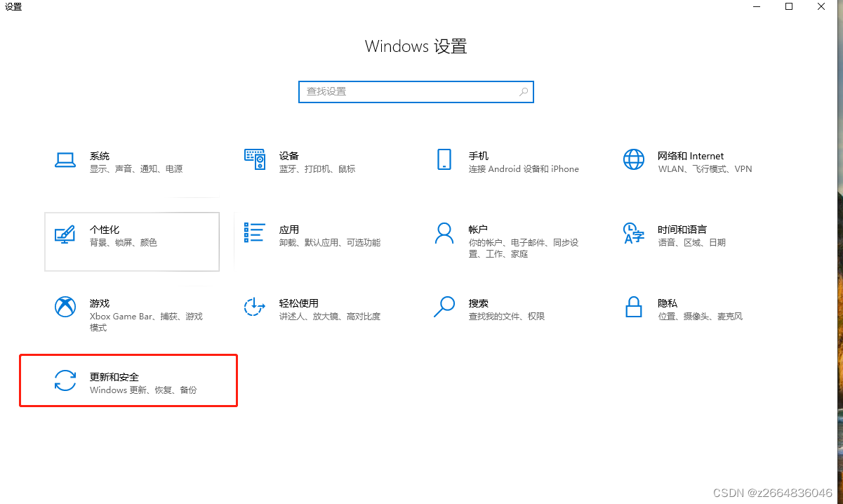Open the Phone icon
Viewport: 843px width, 504px height.
444,159
